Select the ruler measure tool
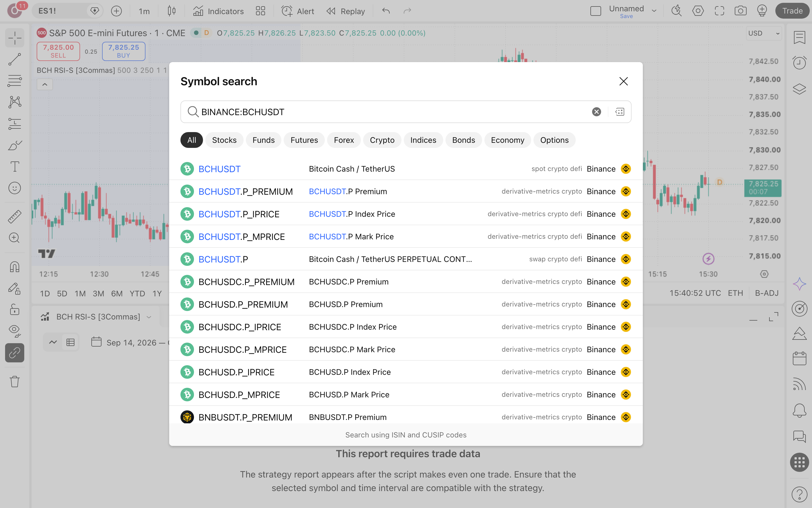The width and height of the screenshot is (812, 508). (x=15, y=217)
